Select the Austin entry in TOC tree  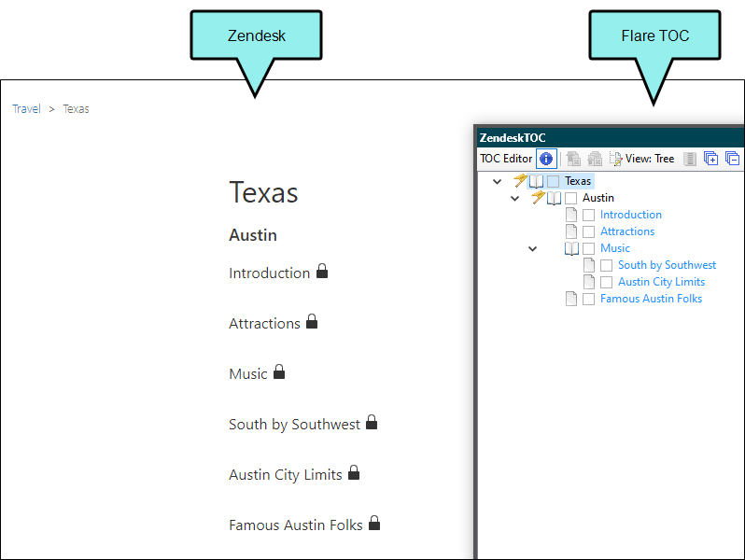coord(598,198)
